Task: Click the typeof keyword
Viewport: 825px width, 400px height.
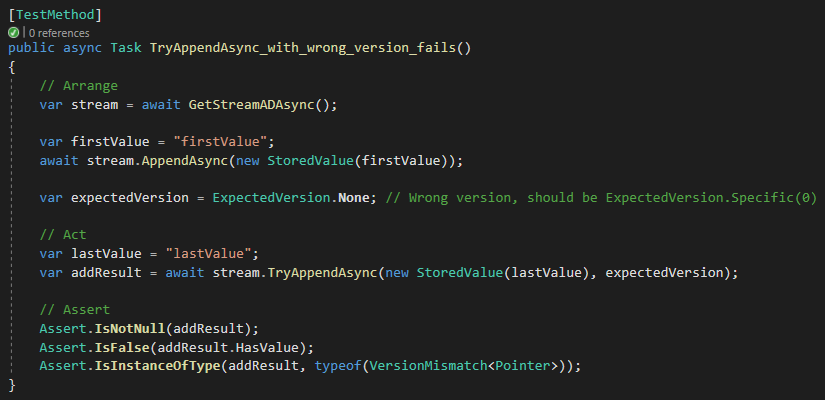Action: (338, 366)
